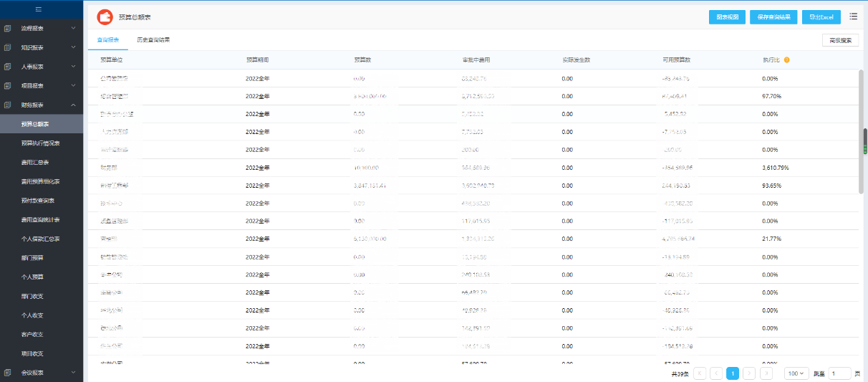
Task: Click the orange wallet icon beside 预算总额表 title
Action: coord(105,16)
